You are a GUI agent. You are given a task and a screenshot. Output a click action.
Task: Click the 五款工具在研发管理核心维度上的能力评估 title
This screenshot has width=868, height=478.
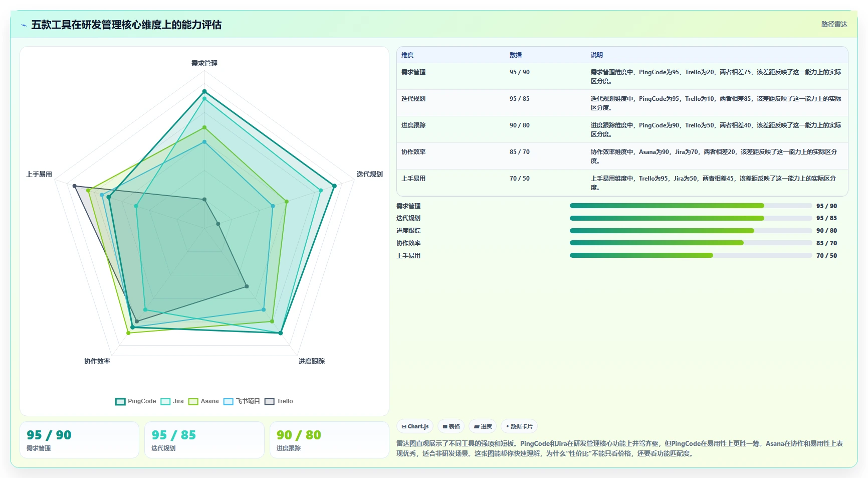click(126, 25)
